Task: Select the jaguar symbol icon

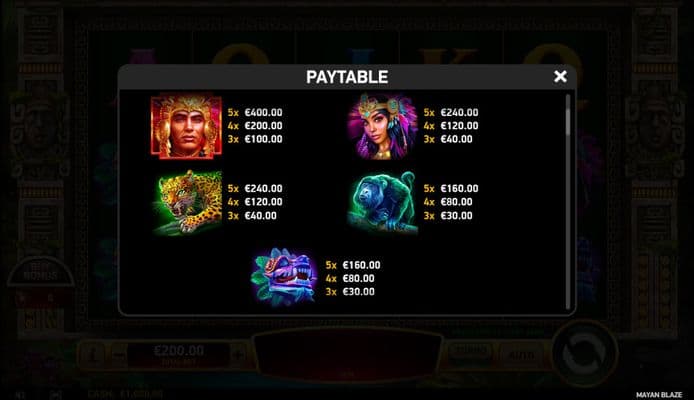Action: coord(187,202)
